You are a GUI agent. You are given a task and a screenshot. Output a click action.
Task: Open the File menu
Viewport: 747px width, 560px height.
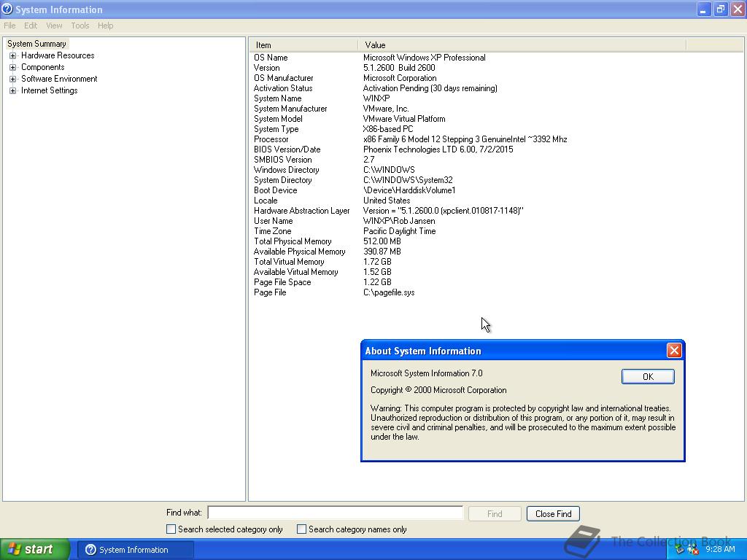(9, 26)
